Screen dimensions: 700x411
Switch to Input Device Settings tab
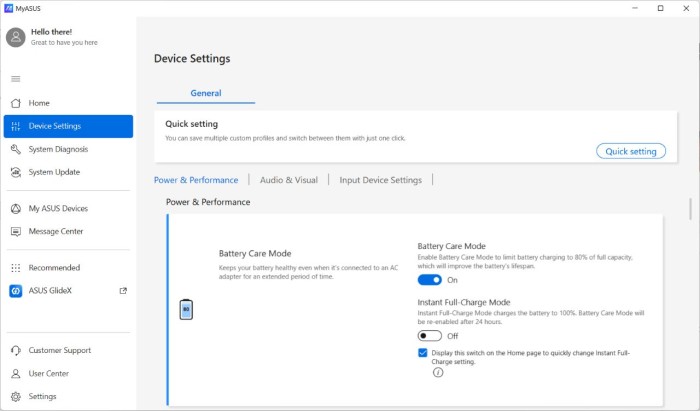[380, 180]
